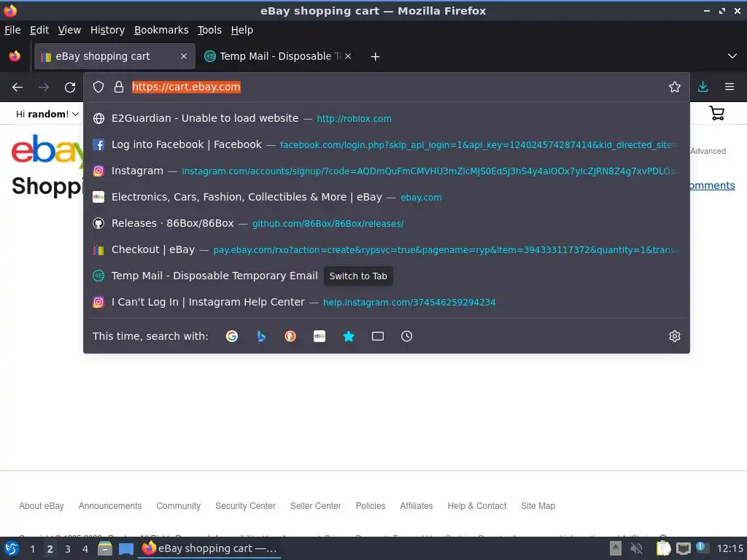
Task: Open the Security Center footer link
Action: pyautogui.click(x=245, y=506)
